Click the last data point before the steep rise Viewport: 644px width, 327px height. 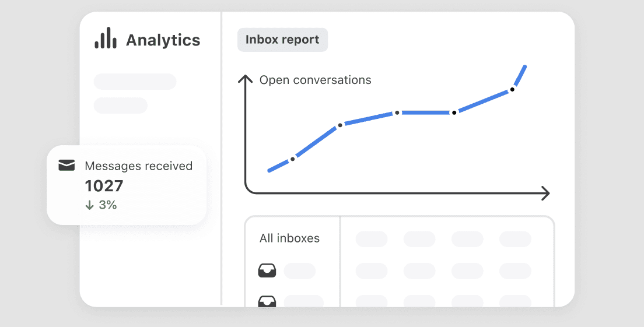point(512,89)
